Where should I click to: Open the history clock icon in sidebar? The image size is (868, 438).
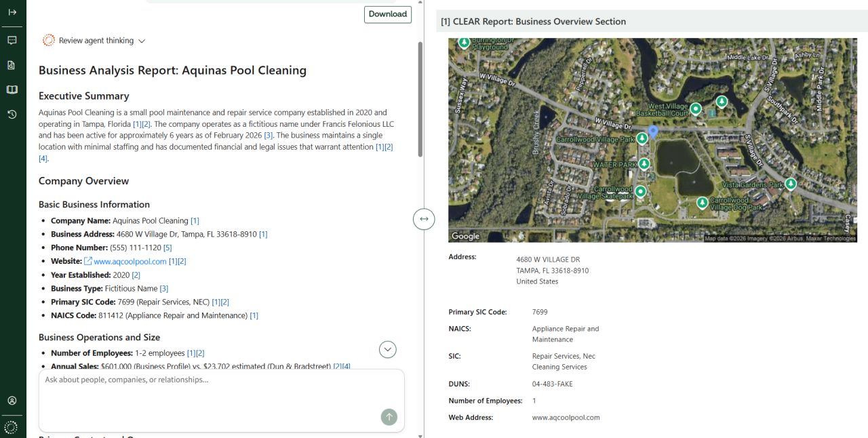click(x=12, y=115)
